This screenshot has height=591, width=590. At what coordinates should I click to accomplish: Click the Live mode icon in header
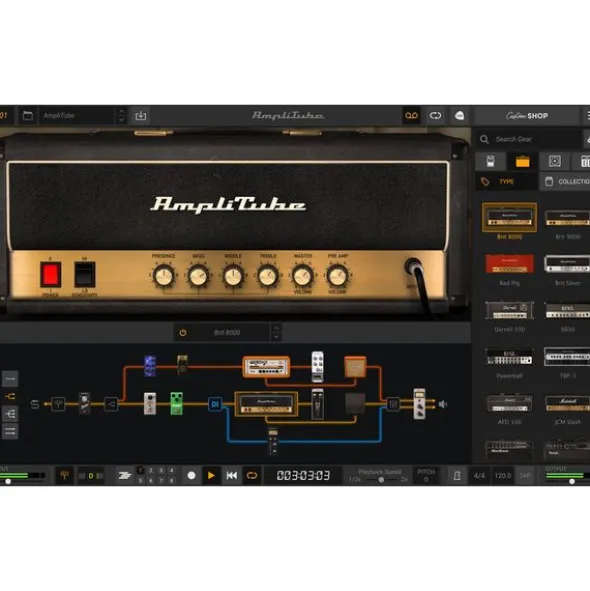click(459, 115)
